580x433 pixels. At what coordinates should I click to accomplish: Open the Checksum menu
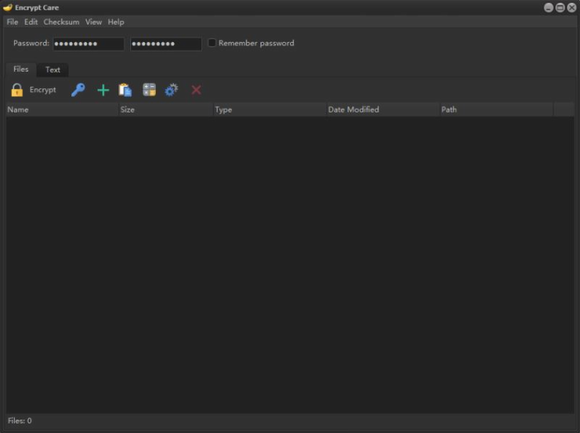click(x=61, y=22)
